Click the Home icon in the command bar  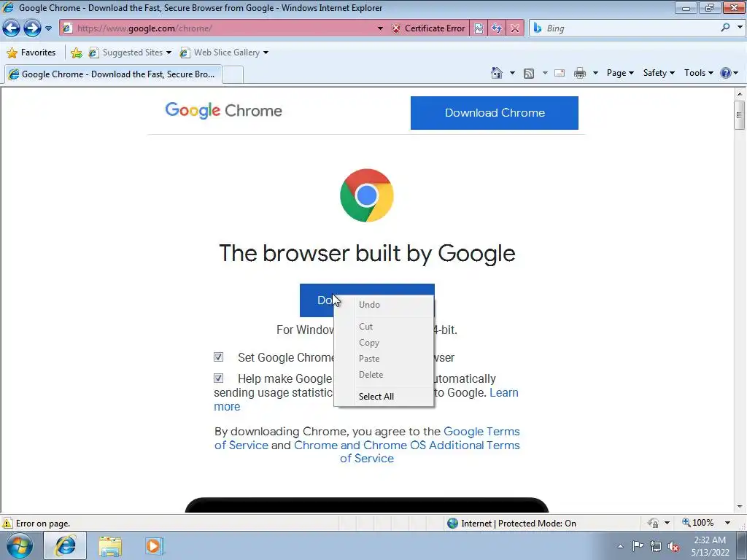[x=496, y=73]
